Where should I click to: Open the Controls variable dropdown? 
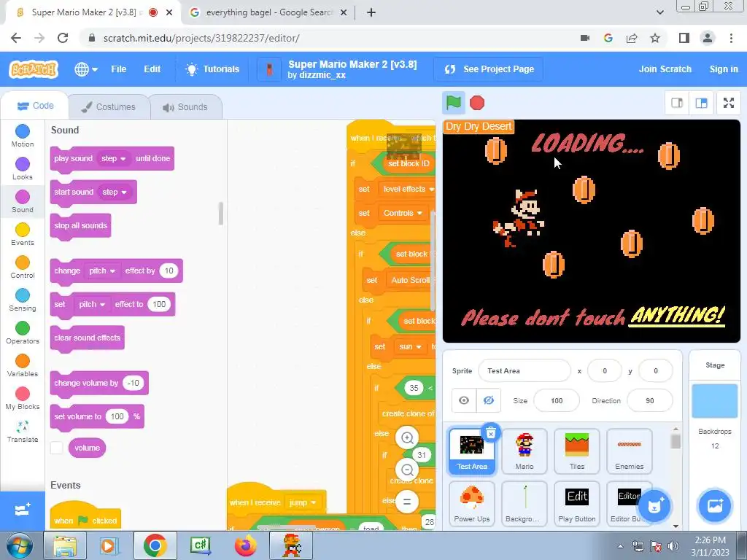click(x=403, y=213)
